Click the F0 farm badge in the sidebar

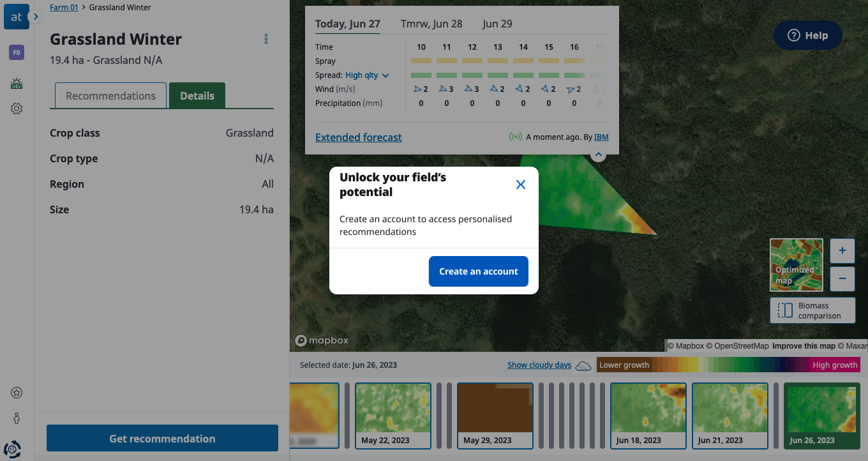click(16, 52)
